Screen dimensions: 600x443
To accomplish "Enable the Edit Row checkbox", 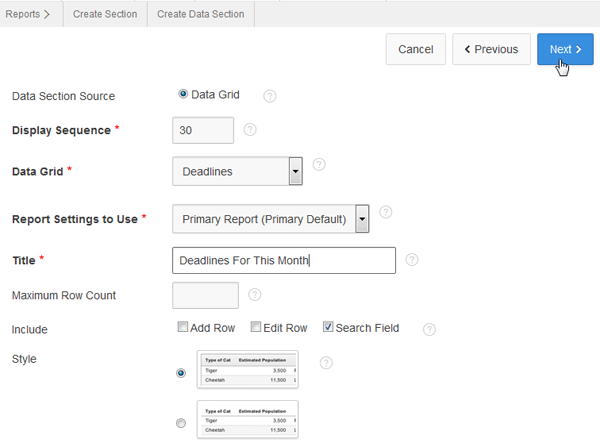I will click(256, 327).
